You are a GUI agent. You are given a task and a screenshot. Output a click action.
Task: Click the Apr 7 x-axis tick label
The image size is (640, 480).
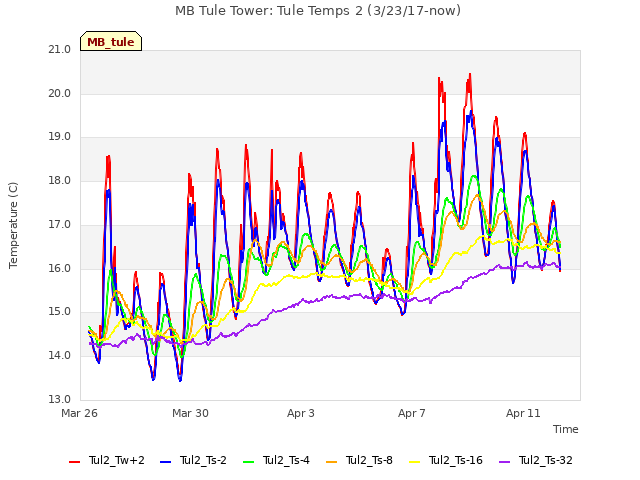[412, 413]
